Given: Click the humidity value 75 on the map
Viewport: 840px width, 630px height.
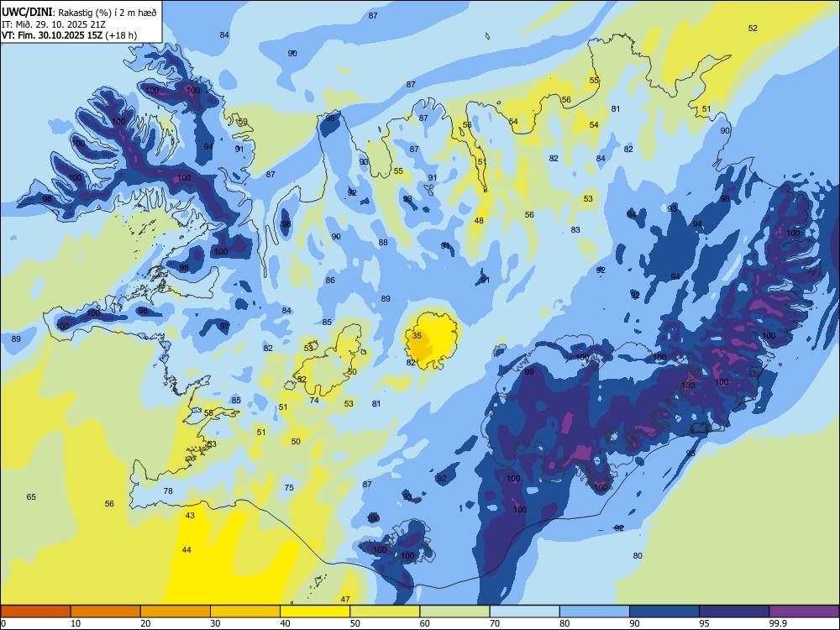Looking at the screenshot, I should (x=289, y=487).
